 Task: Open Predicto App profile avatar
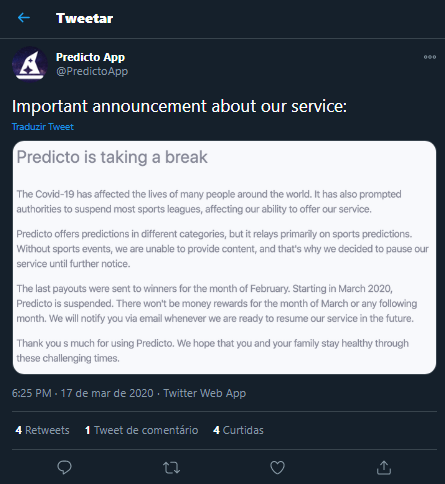[x=30, y=63]
